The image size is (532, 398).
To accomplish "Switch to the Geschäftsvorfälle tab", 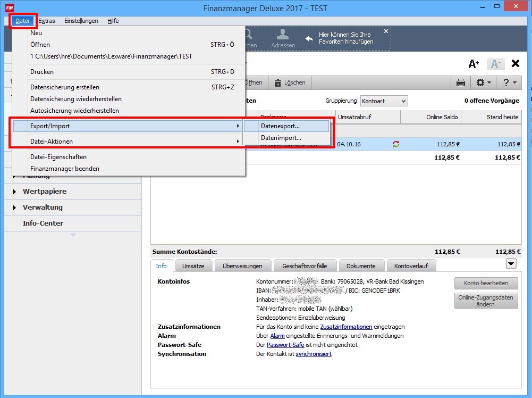I will click(x=305, y=266).
